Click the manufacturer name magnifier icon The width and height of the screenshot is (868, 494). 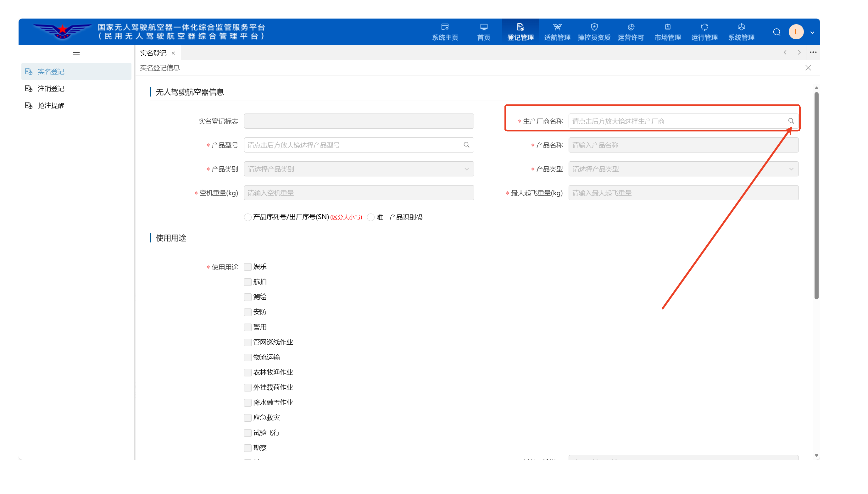point(791,121)
